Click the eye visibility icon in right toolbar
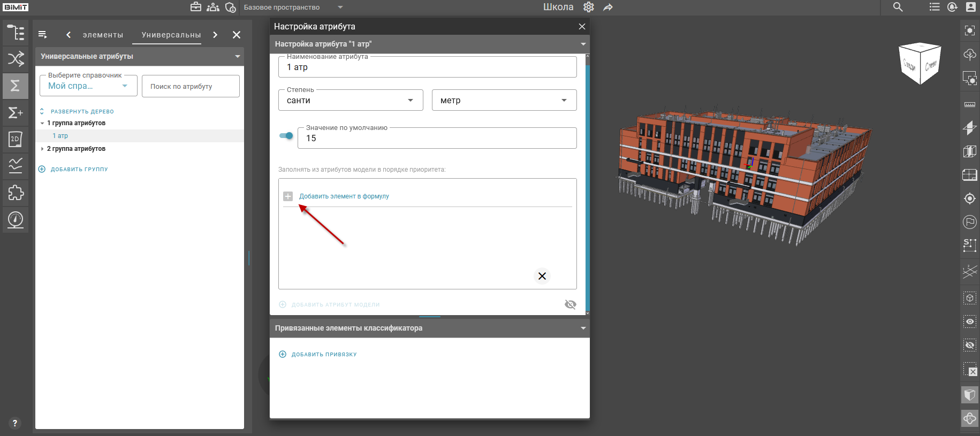 [x=970, y=322]
